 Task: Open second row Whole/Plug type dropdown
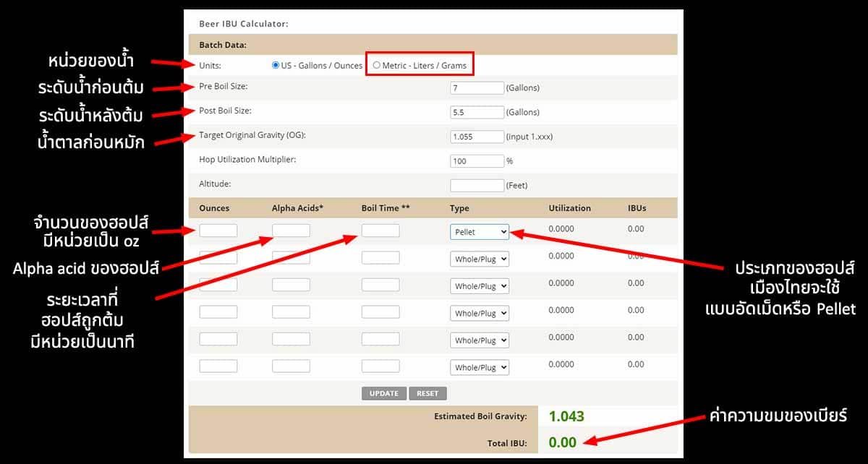pyautogui.click(x=479, y=259)
